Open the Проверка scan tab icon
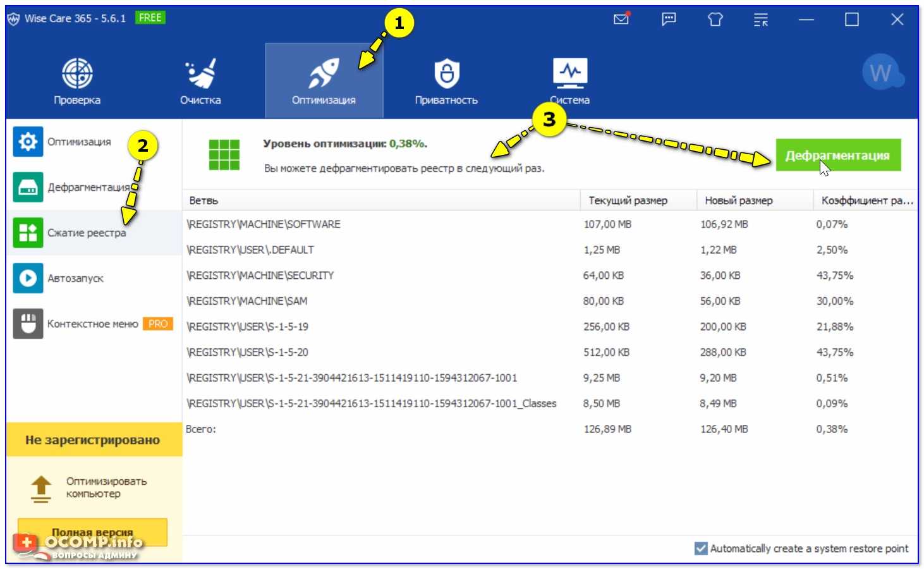The width and height of the screenshot is (924, 569). [77, 74]
